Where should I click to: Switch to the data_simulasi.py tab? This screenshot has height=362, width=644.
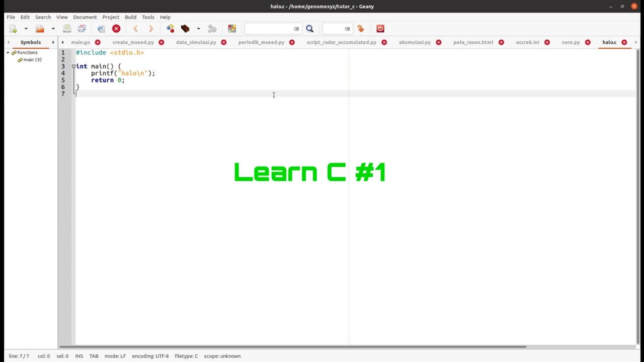pyautogui.click(x=196, y=42)
